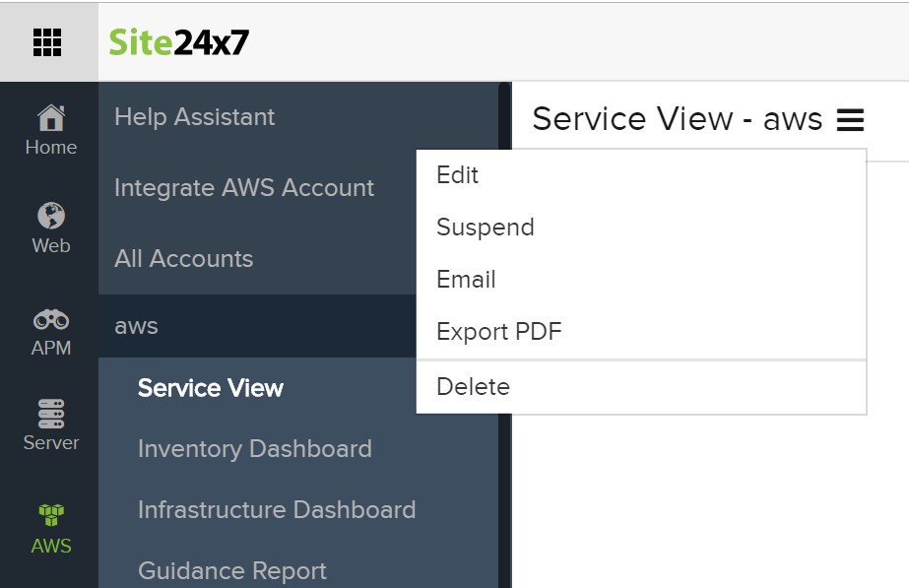
Task: Click Integrate AWS Account
Action: tap(243, 188)
